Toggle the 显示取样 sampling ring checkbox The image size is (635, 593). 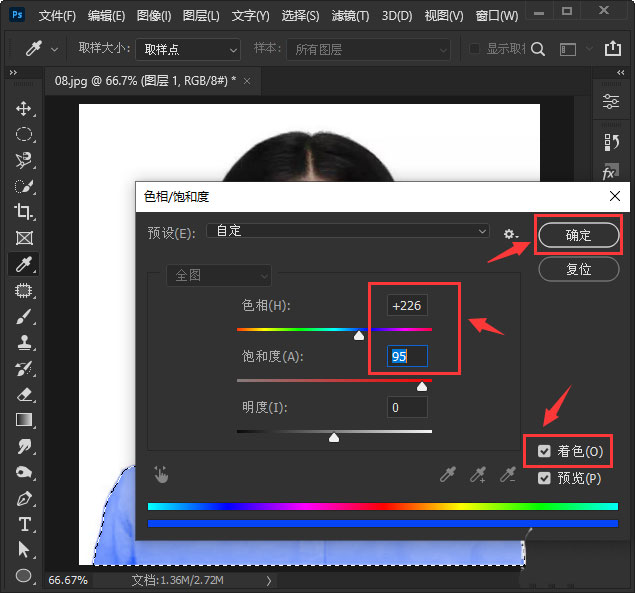point(474,49)
